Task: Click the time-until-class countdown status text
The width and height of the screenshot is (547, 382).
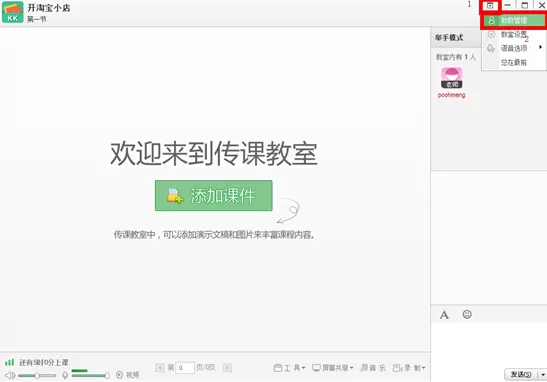Action: coord(44,362)
